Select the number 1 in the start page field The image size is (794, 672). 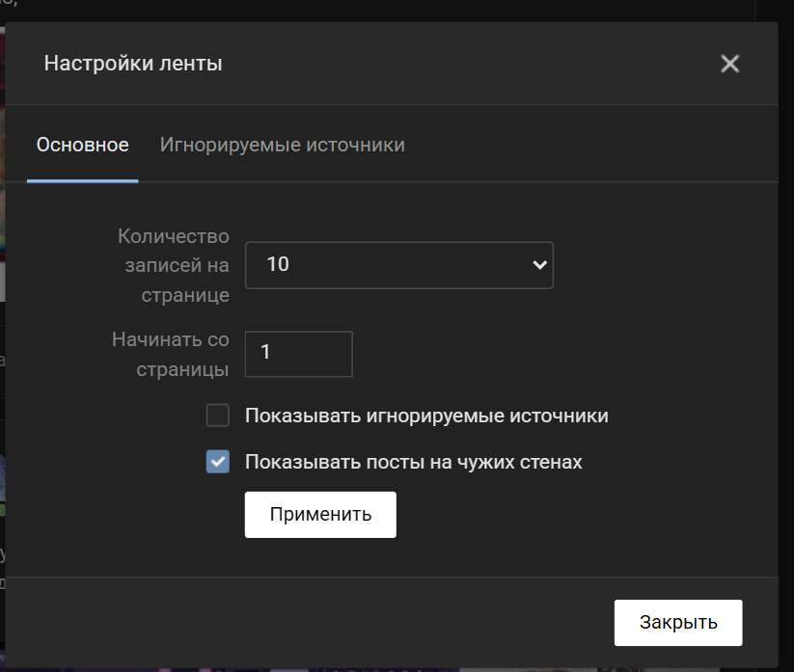click(265, 352)
